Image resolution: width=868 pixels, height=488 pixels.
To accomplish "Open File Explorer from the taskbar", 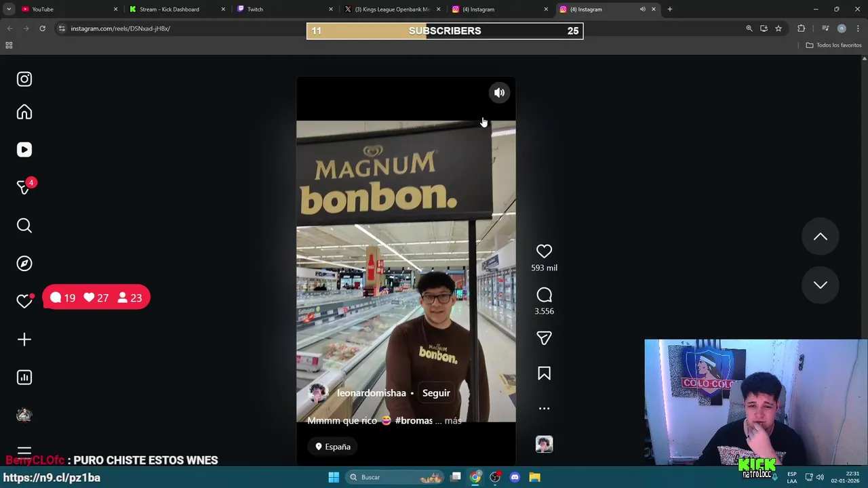I will coord(534,477).
